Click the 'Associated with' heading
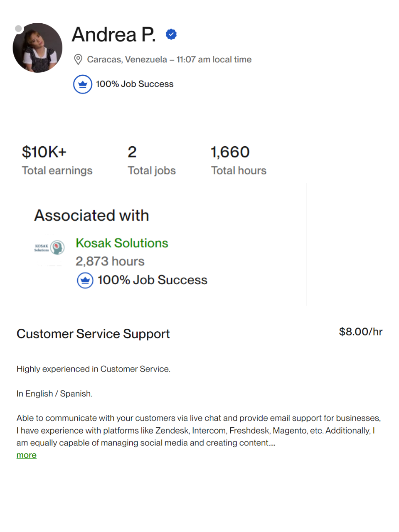 pyautogui.click(x=91, y=215)
